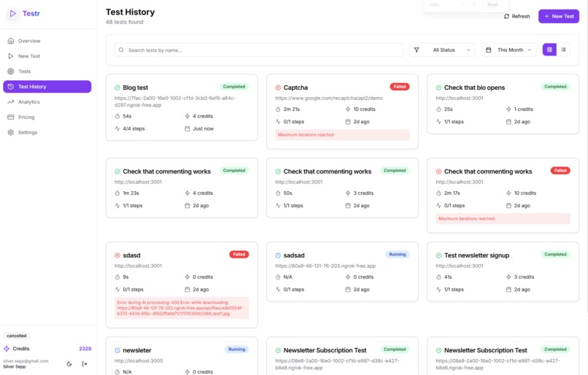
Task: Select Test History in sidebar
Action: click(x=47, y=87)
